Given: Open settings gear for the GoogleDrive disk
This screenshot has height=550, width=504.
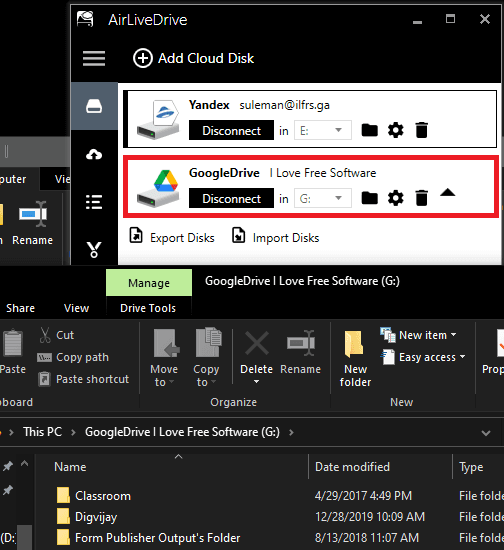Looking at the screenshot, I should pos(396,198).
